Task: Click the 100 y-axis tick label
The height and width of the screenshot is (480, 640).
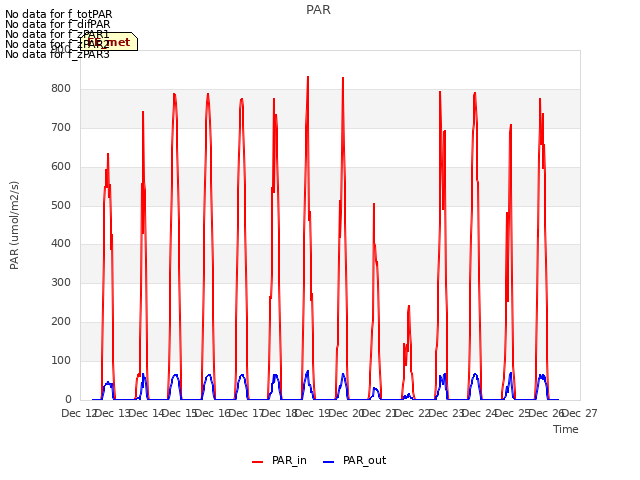Action: (61, 360)
